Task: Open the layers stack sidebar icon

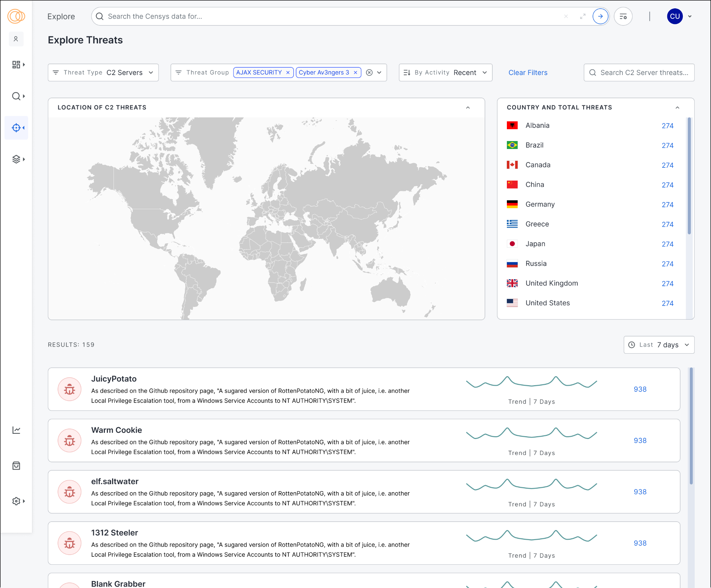Action: [16, 159]
